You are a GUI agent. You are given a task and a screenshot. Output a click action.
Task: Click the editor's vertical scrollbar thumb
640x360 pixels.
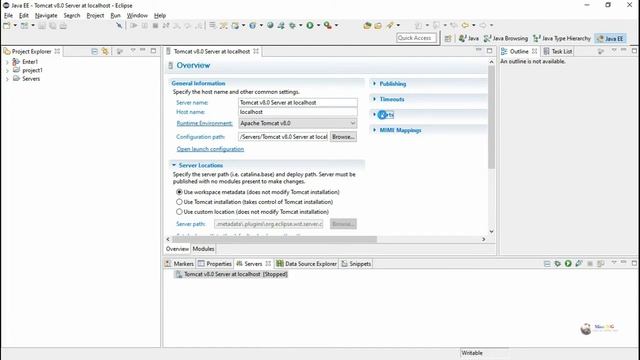491,117
